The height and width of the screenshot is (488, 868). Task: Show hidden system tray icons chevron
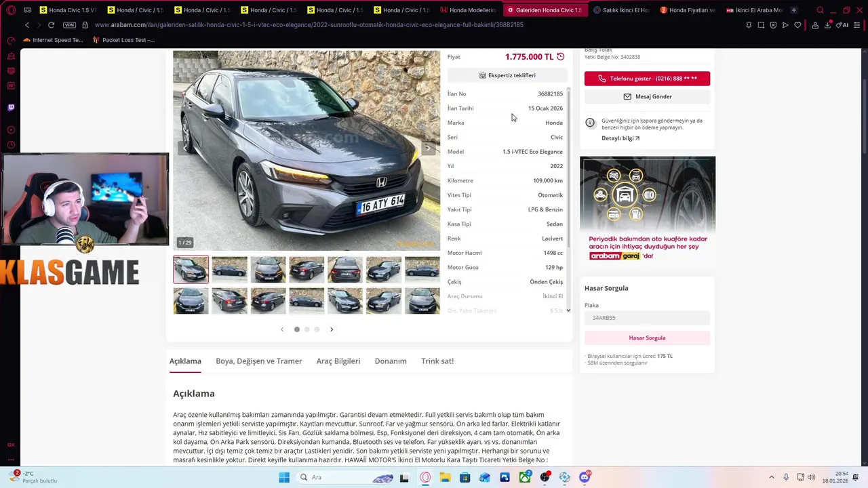pos(771,477)
